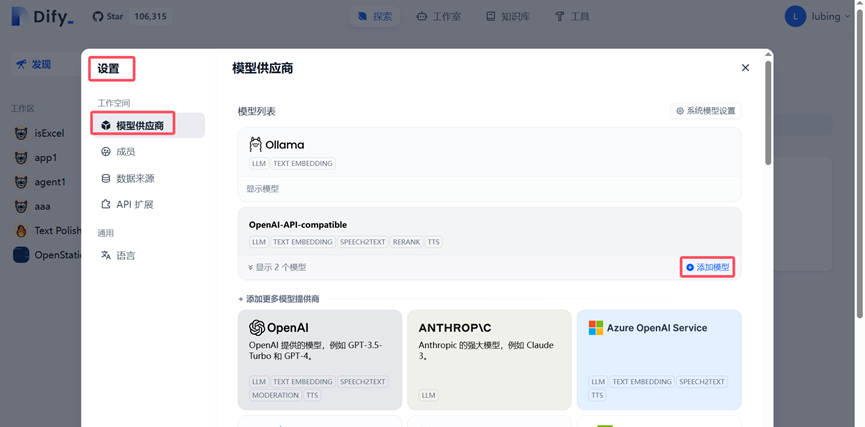Click the MODERATION tag on OpenAI card
This screenshot has width=865, height=427.
coord(275,396)
